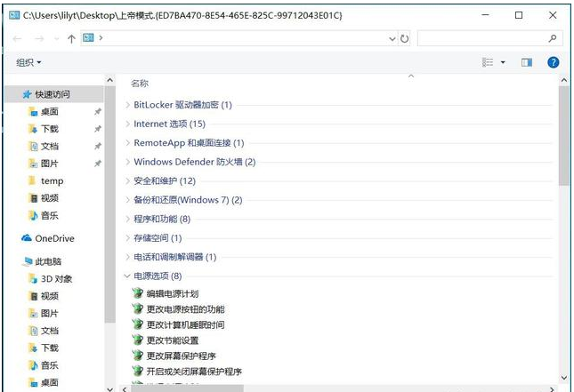Click the search magnifier icon
This screenshot has width=574, height=392.
[553, 38]
